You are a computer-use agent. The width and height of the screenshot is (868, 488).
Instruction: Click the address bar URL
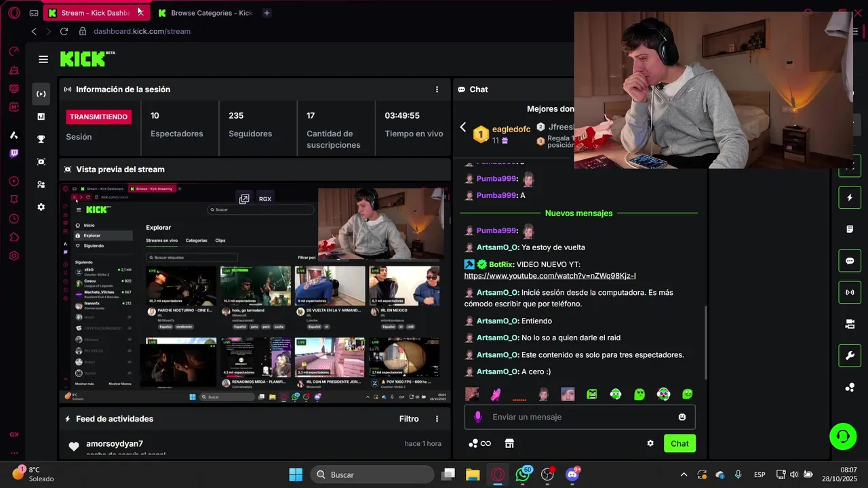click(142, 31)
